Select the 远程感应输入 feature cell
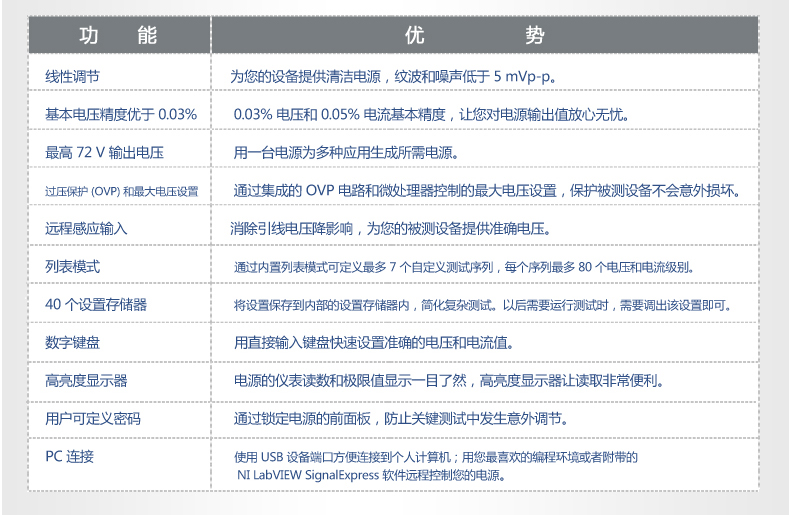This screenshot has height=515, width=790. click(x=86, y=229)
